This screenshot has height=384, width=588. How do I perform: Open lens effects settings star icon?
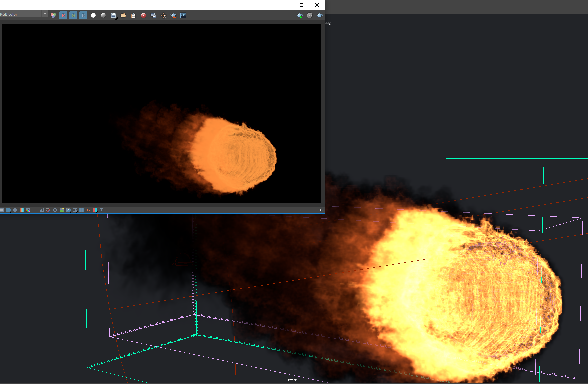coord(102,210)
